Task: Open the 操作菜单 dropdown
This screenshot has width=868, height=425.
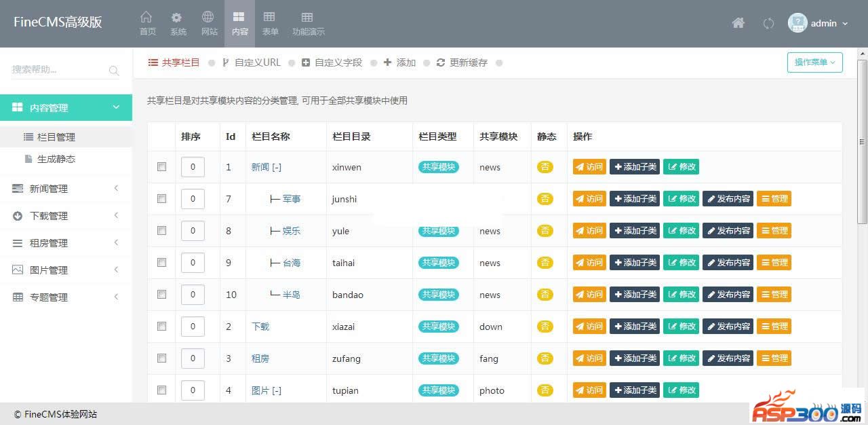Action: pyautogui.click(x=814, y=62)
